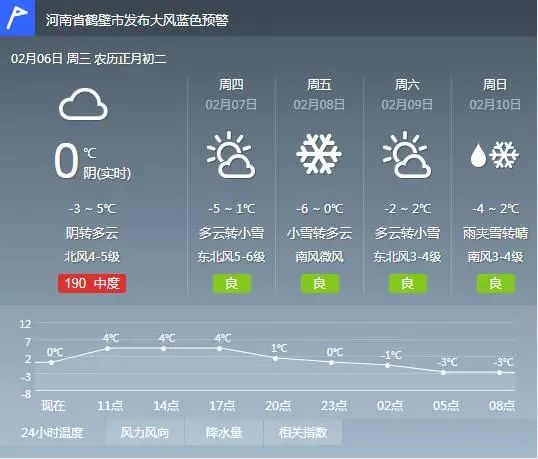Select the 周五 02月08日 forecast column header
Viewport: 538px width, 459px height.
pyautogui.click(x=319, y=94)
